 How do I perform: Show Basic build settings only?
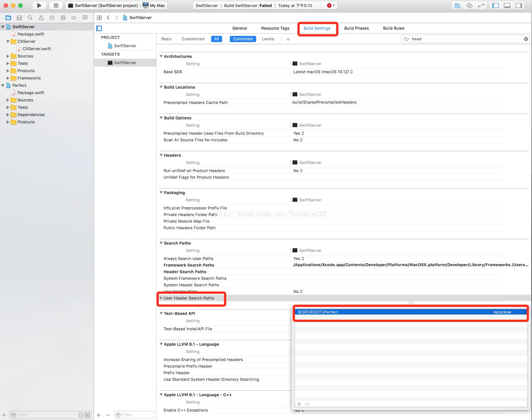coord(166,39)
